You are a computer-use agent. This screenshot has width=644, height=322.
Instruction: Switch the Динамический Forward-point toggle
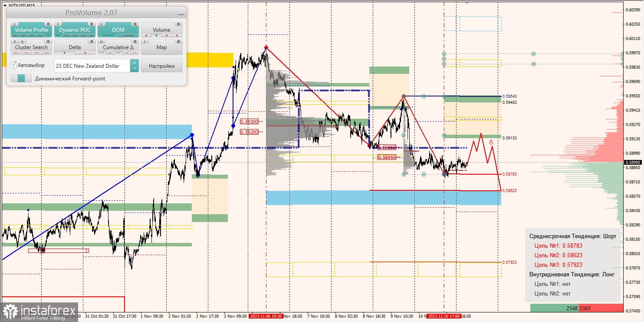tap(21, 79)
